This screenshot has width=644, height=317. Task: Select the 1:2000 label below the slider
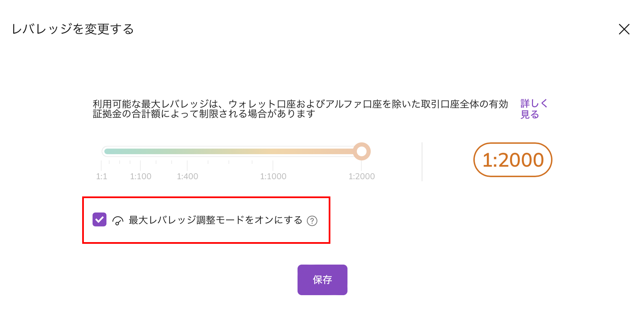(361, 176)
